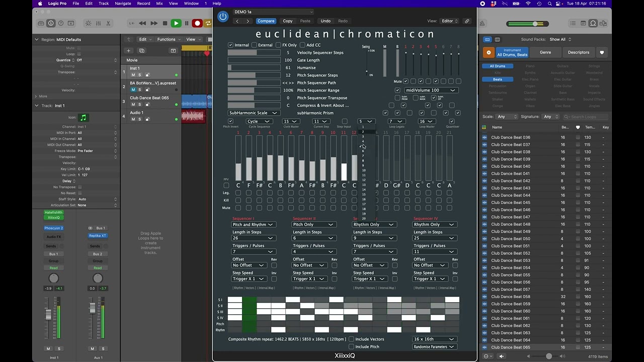Select the Genre filter button
This screenshot has width=644, height=362.
tap(545, 52)
